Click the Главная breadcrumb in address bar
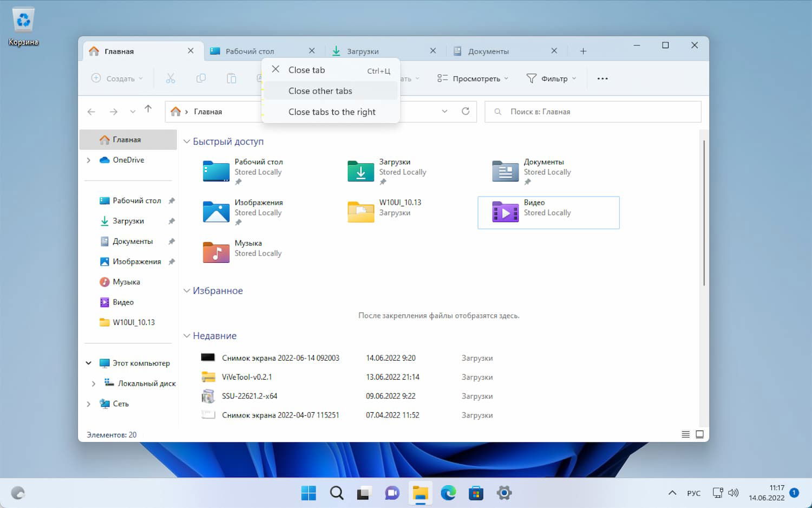Screen dimensions: 812x508 (208, 112)
